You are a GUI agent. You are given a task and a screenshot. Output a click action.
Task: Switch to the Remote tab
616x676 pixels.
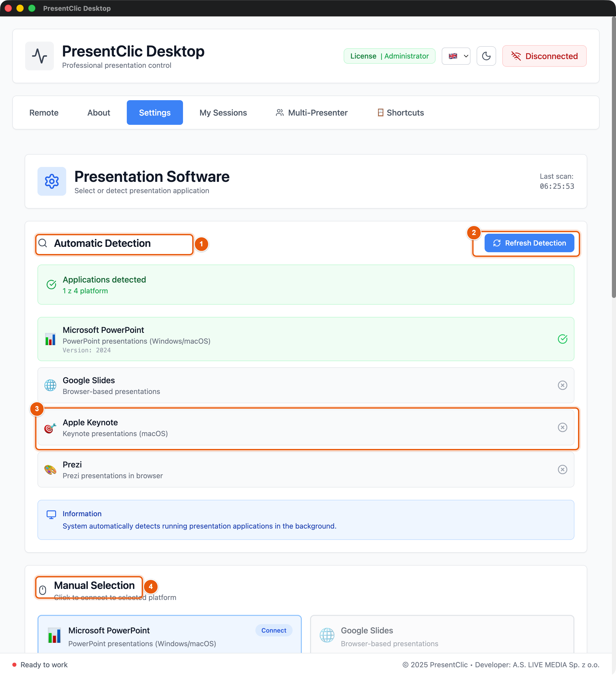(44, 113)
